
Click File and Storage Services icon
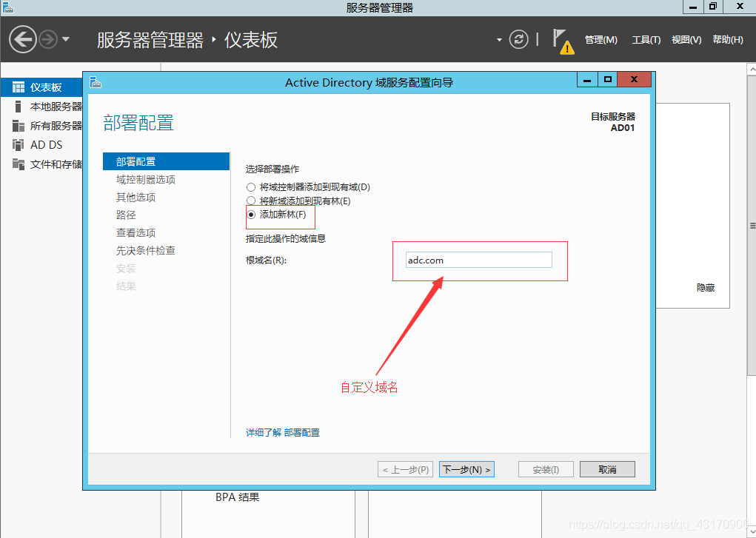(19, 164)
